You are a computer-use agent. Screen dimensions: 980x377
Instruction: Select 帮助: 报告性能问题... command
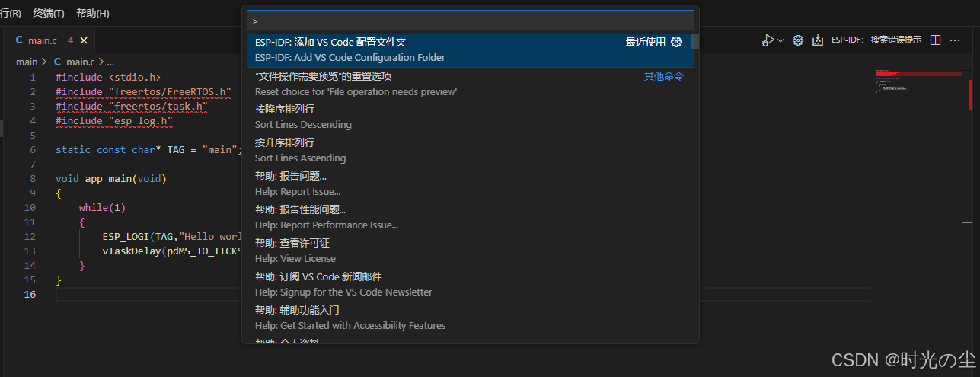pyautogui.click(x=471, y=218)
